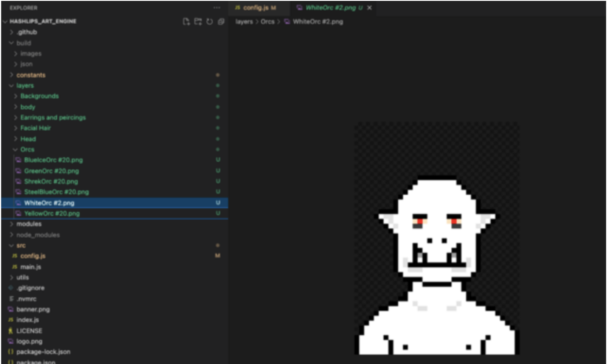
Task: Collapse all folders in Explorer
Action: pyautogui.click(x=221, y=21)
